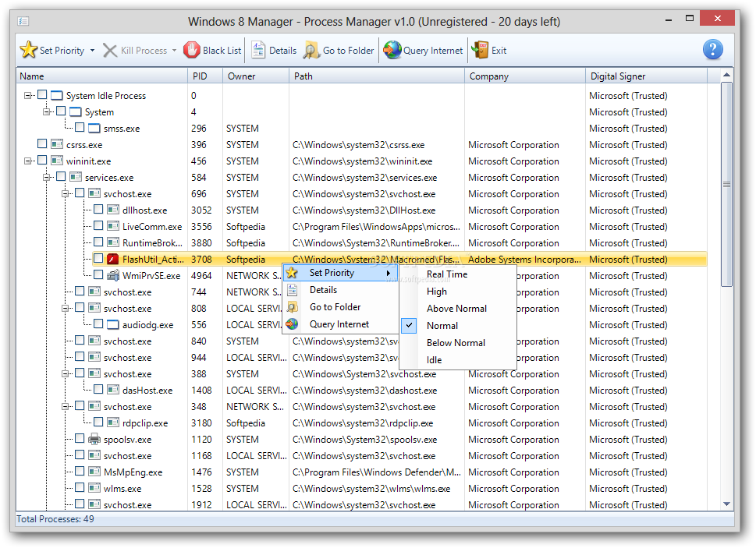Click the rdpclip.exe process icon
The width and height of the screenshot is (756, 548).
tap(113, 422)
